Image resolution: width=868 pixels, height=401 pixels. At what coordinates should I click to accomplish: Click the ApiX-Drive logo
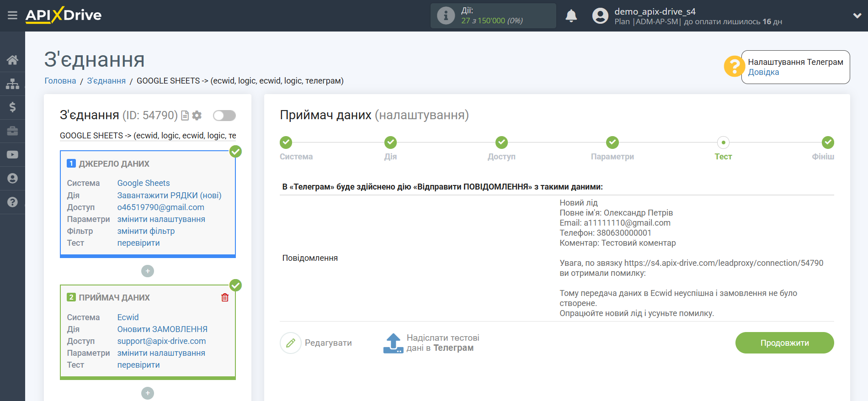(x=64, y=15)
